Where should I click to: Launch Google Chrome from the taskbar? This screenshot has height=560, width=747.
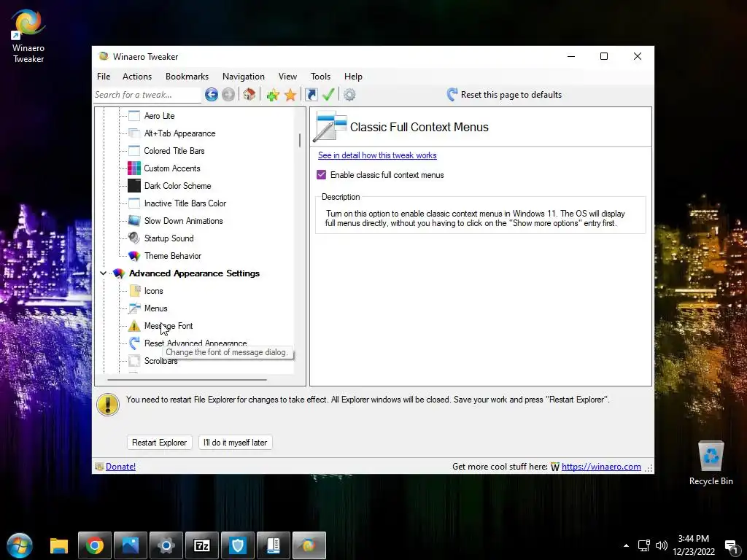95,545
